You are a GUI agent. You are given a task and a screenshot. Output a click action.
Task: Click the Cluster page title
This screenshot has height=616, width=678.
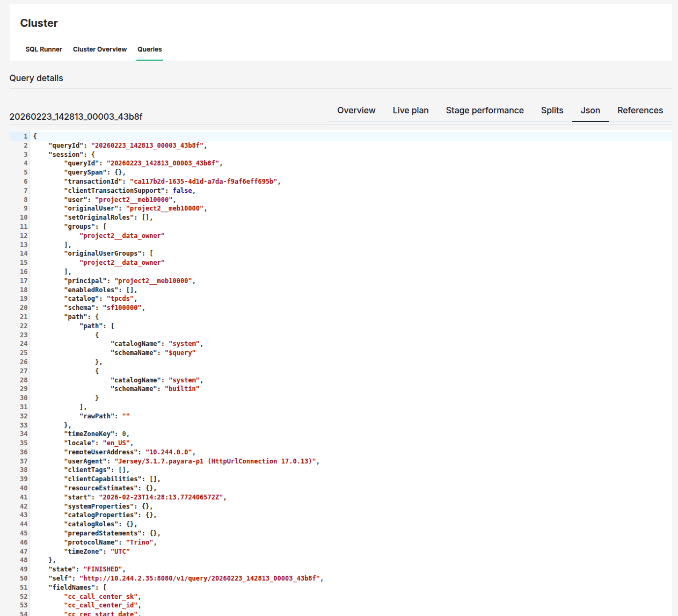click(x=39, y=23)
